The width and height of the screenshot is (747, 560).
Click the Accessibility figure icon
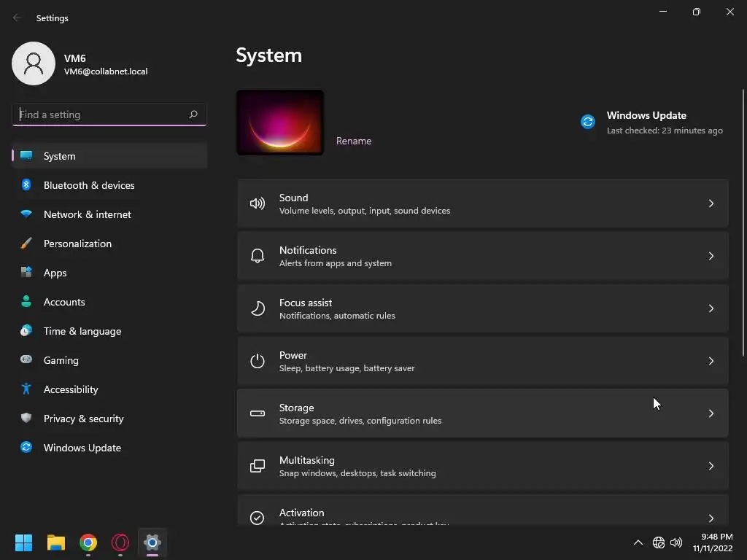26,389
